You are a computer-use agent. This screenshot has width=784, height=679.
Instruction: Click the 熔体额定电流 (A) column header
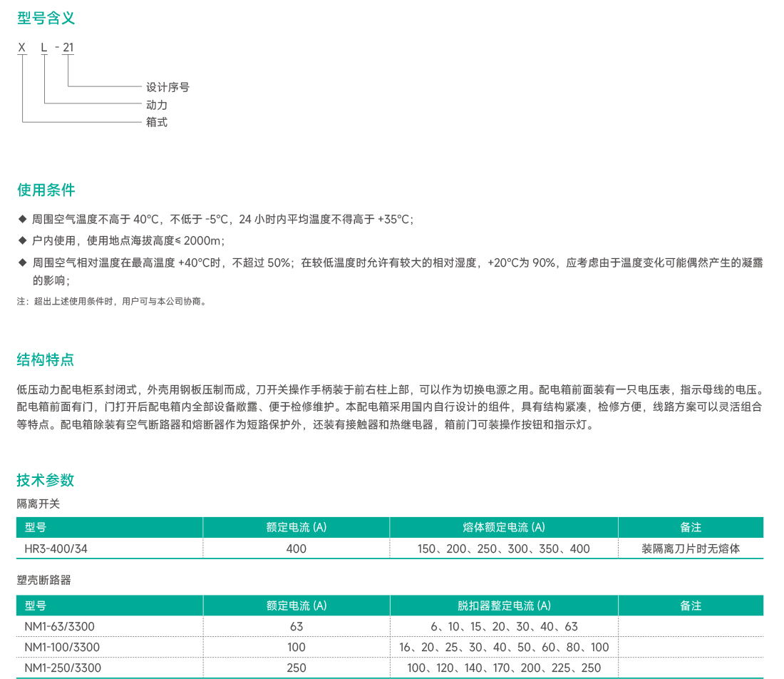[x=503, y=527]
